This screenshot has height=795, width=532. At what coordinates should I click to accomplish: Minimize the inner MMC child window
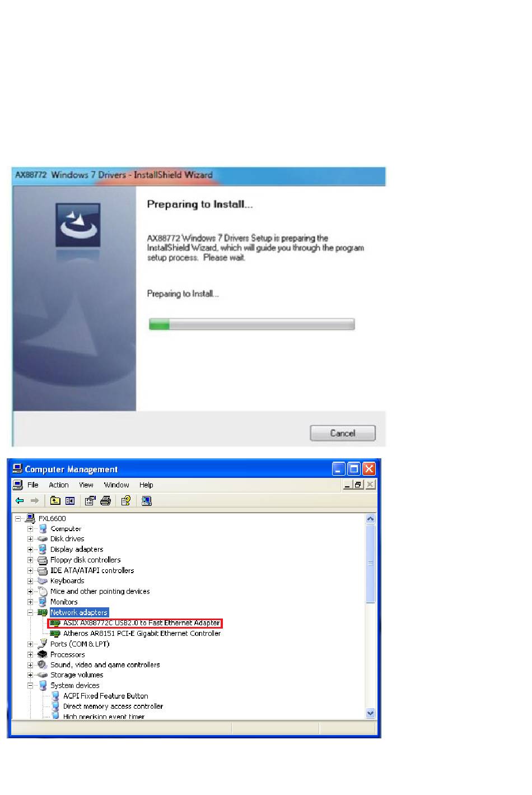coord(347,485)
